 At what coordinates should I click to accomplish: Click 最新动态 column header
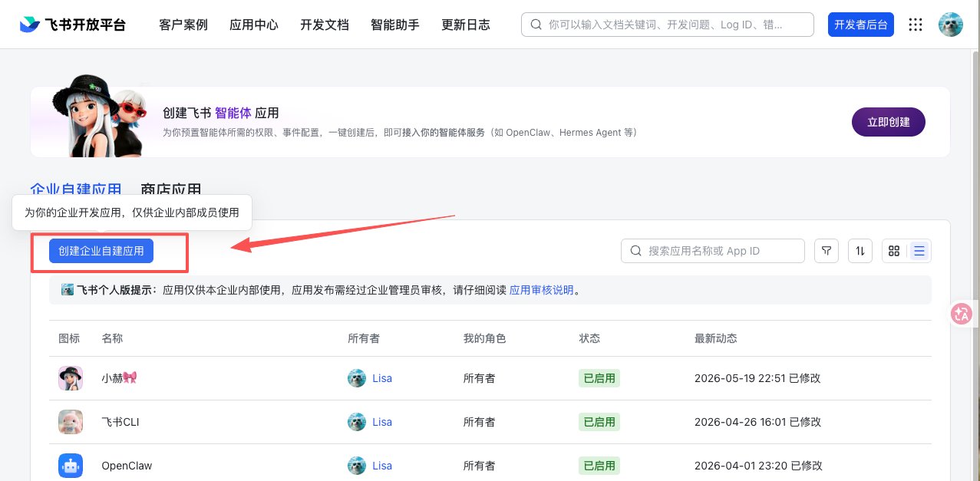[716, 338]
